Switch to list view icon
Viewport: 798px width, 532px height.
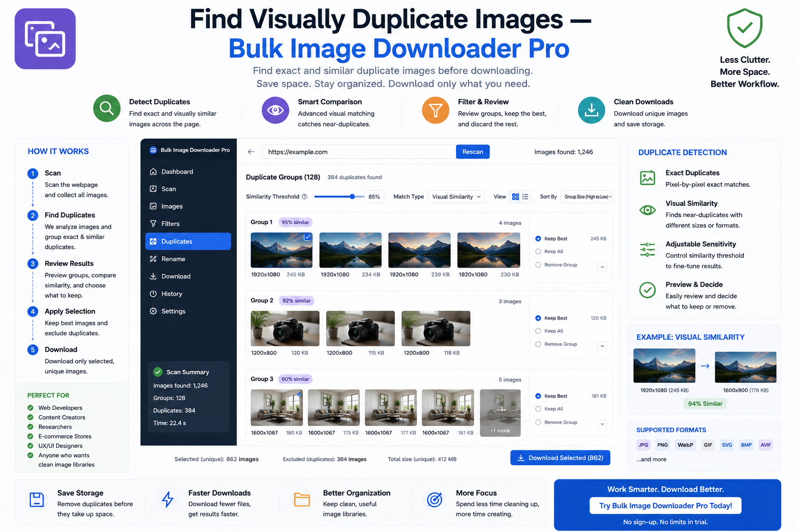525,197
